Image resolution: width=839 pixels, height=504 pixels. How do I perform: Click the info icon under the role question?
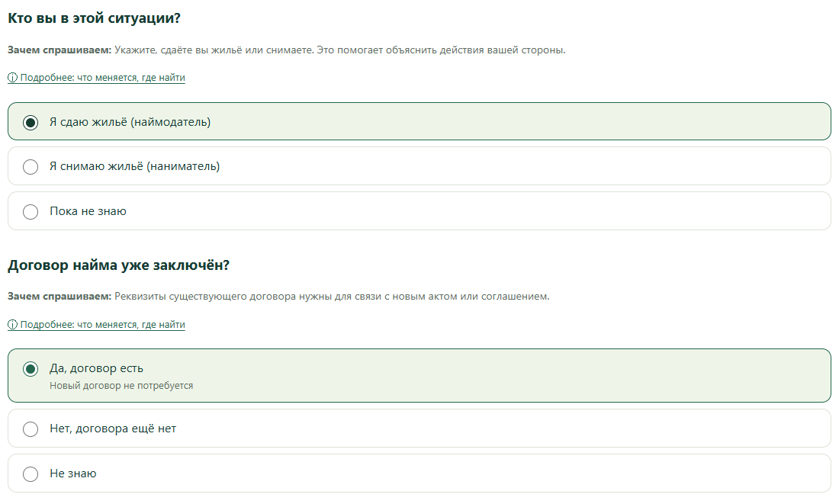click(x=12, y=78)
